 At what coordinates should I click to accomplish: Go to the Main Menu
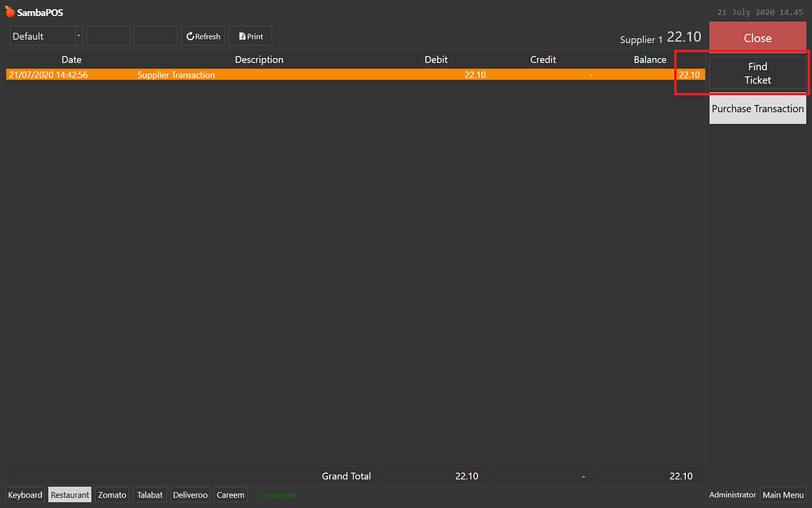tap(783, 495)
